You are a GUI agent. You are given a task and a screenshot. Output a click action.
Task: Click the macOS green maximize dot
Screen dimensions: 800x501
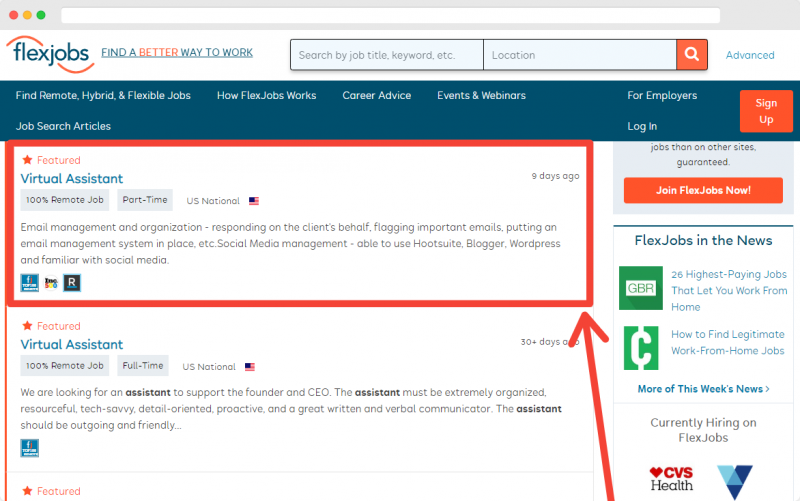41,15
